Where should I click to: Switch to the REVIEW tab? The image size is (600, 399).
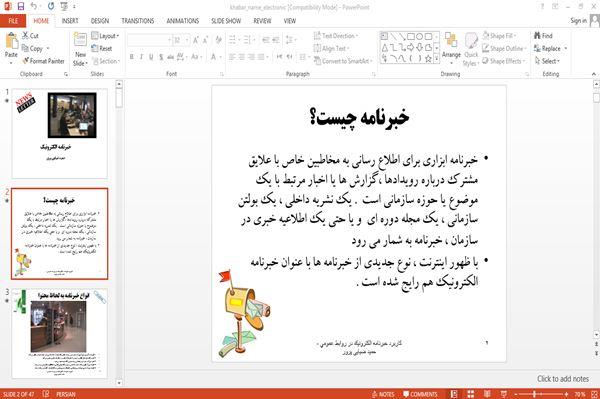[262, 21]
